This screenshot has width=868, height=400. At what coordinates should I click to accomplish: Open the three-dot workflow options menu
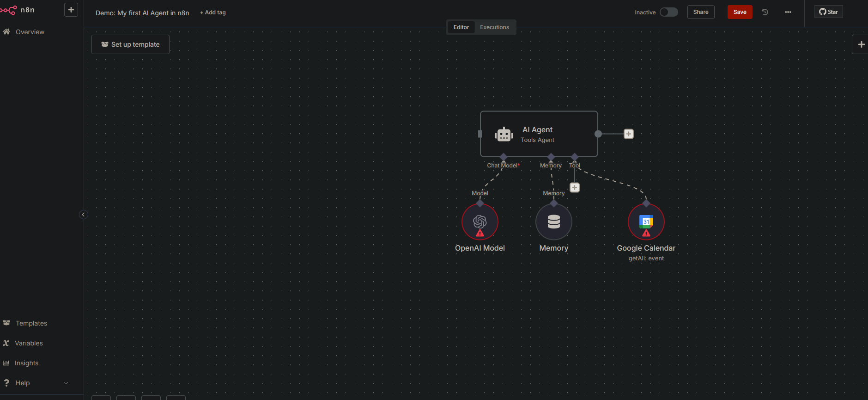click(788, 12)
